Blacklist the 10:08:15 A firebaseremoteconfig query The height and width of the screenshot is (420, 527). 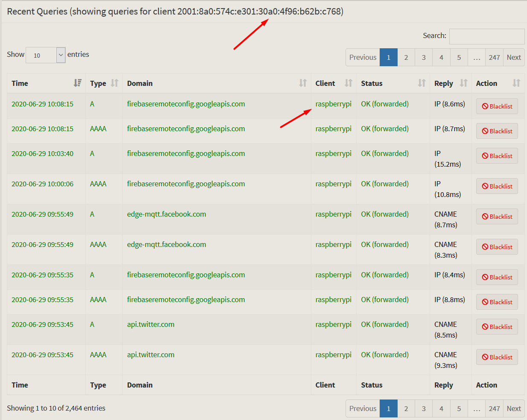[497, 106]
